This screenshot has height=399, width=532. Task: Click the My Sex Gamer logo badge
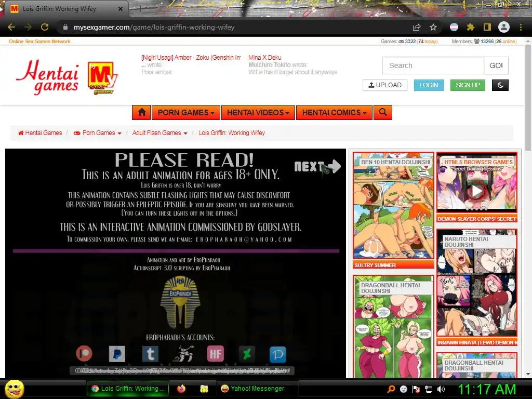[x=102, y=78]
